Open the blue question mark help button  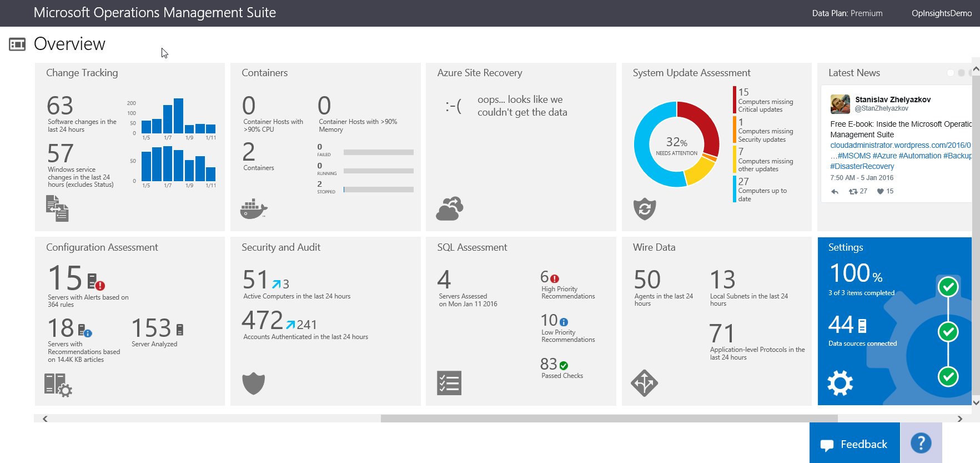[x=921, y=443]
